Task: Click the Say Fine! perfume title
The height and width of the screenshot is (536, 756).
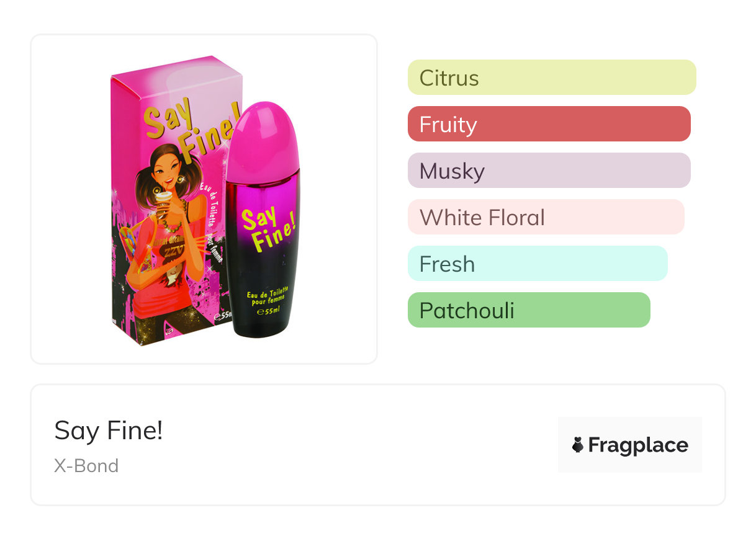Action: click(109, 430)
